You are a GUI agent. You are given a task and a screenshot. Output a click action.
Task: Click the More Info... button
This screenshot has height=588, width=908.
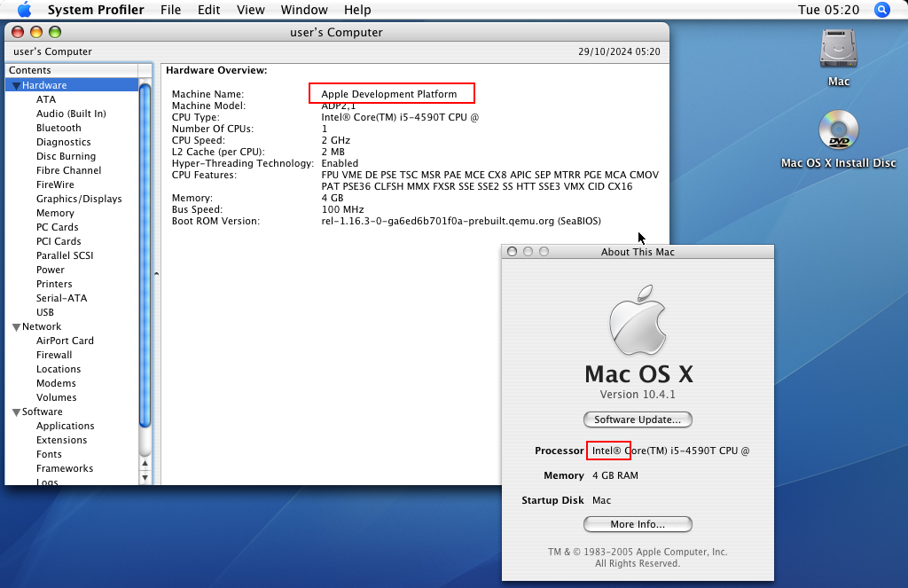pos(638,524)
